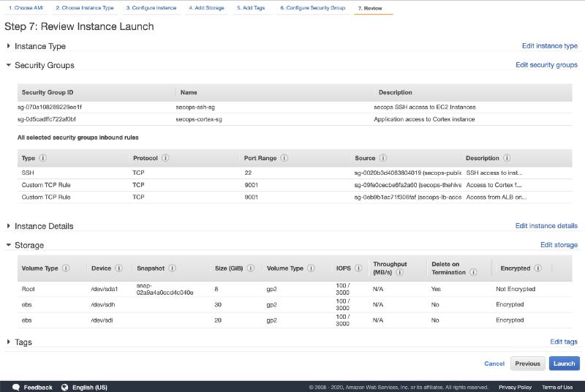Image resolution: width=585 pixels, height=392 pixels.
Task: Click info icon next to Source column
Action: (x=382, y=158)
